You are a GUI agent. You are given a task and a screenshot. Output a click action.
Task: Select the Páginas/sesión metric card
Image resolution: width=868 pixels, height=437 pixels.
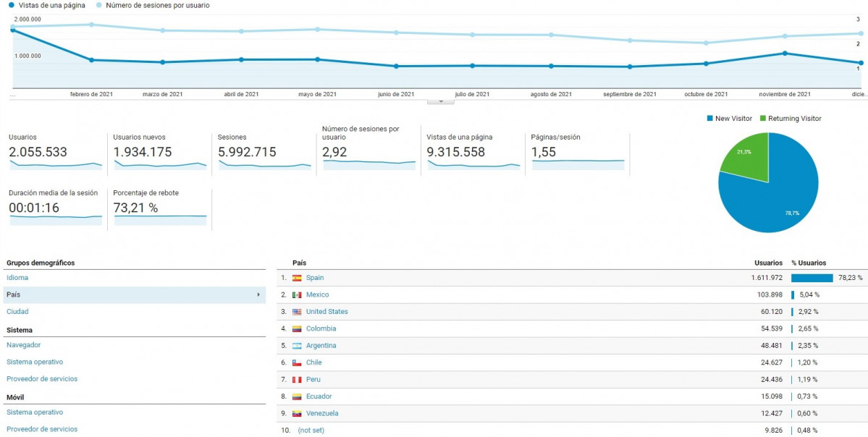[x=578, y=154]
